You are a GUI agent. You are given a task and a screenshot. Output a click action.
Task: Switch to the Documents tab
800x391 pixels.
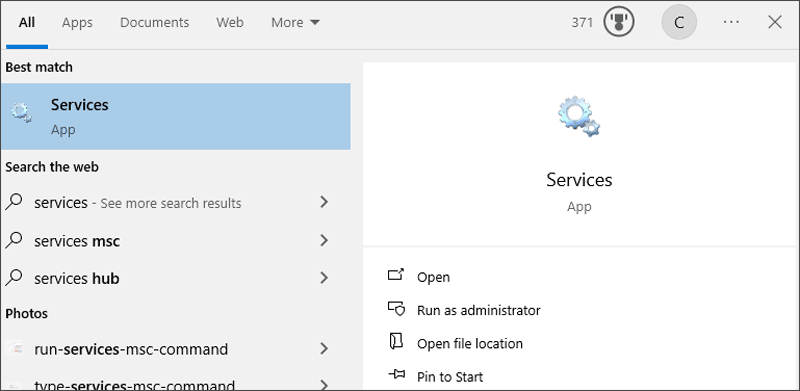155,23
